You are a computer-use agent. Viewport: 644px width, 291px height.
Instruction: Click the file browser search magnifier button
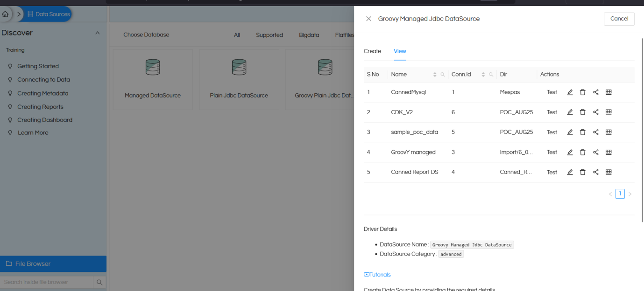coord(99,282)
